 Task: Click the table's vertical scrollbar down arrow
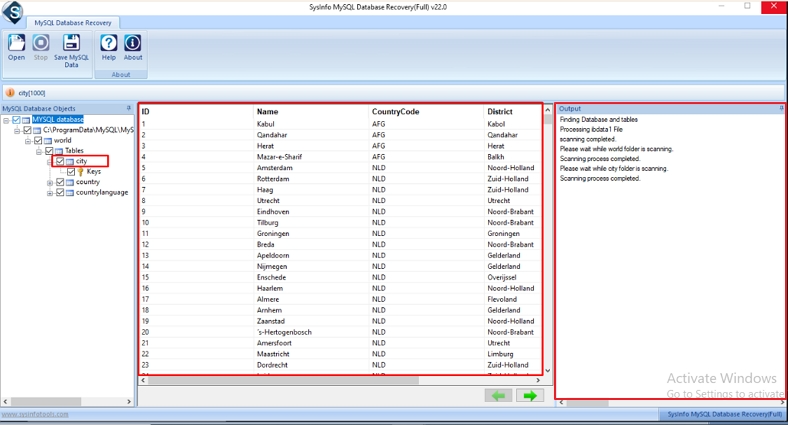tap(547, 370)
